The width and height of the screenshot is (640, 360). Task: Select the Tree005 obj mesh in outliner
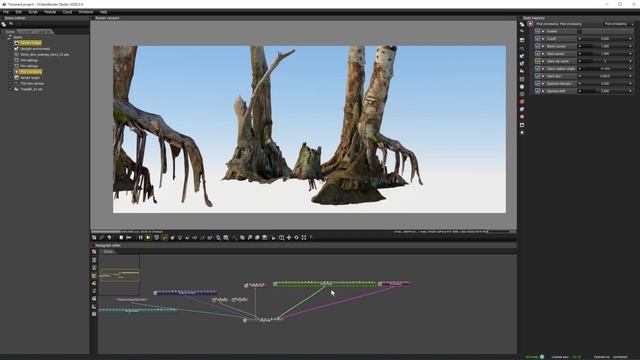click(x=31, y=89)
